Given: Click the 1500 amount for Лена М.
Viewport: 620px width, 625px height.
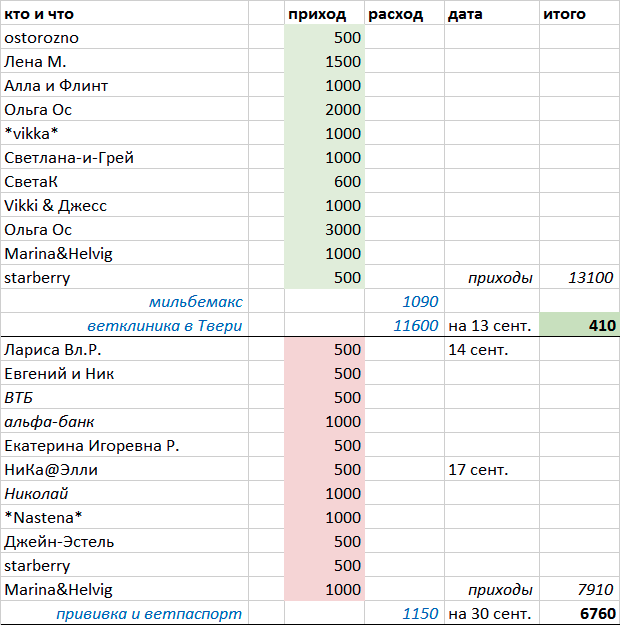Looking at the screenshot, I should [x=343, y=62].
